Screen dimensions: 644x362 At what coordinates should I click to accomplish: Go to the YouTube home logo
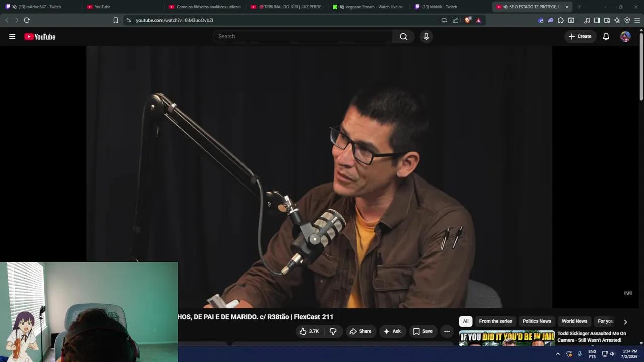click(40, 37)
